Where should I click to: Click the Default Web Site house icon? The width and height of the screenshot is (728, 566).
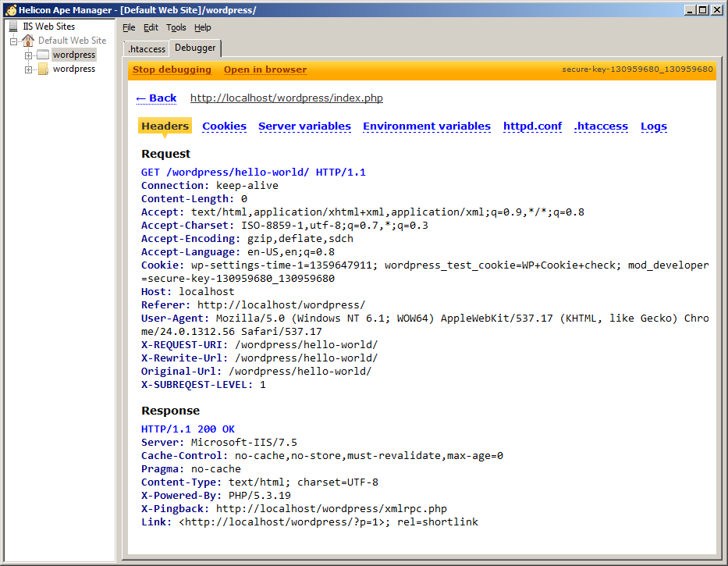coord(29,41)
